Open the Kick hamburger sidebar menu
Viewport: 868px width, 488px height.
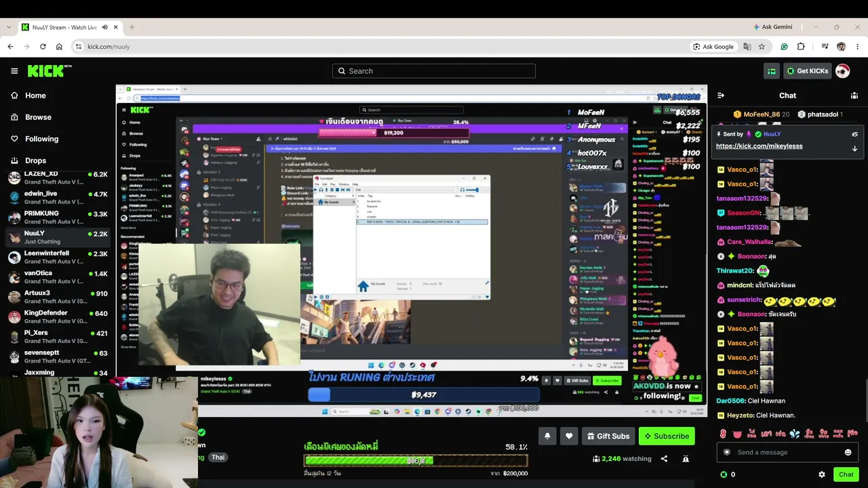tap(14, 70)
